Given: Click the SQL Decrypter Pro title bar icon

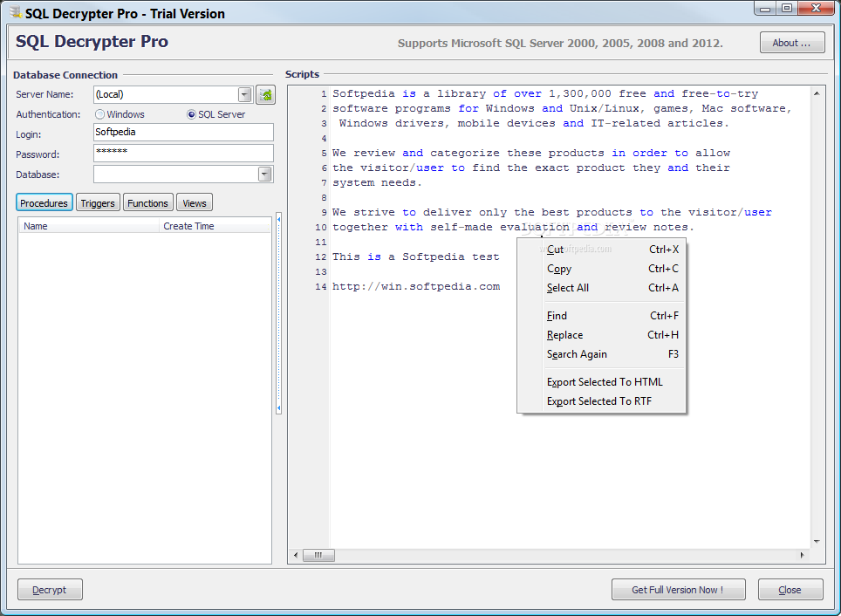Looking at the screenshot, I should 15,13.
